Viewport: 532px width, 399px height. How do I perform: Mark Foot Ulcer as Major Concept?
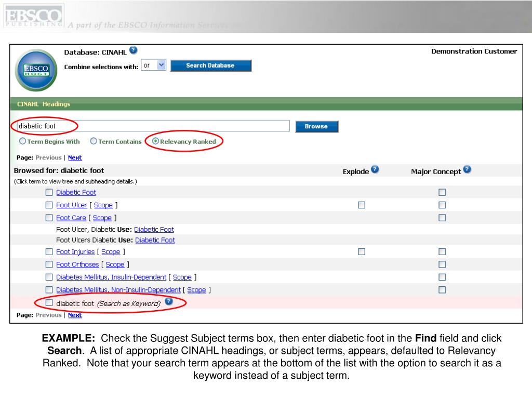coord(442,205)
